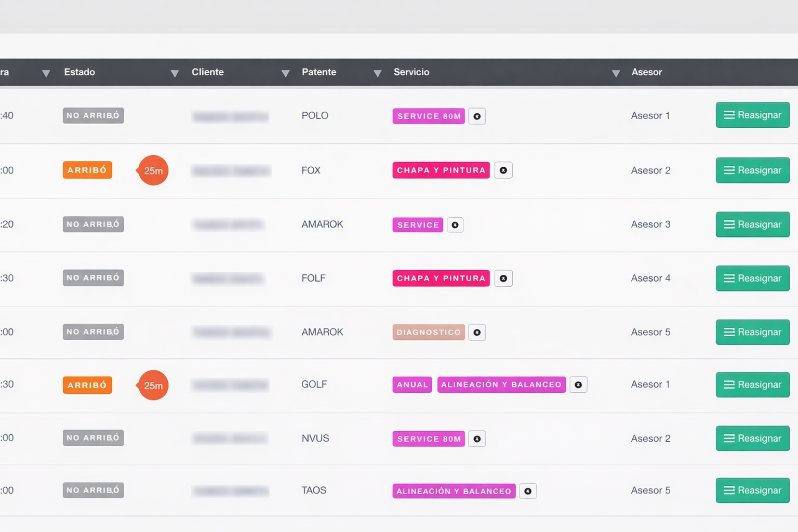The height and width of the screenshot is (532, 798).
Task: Click the icon beside SERVICE 80M in POLO row
Action: [x=477, y=116]
